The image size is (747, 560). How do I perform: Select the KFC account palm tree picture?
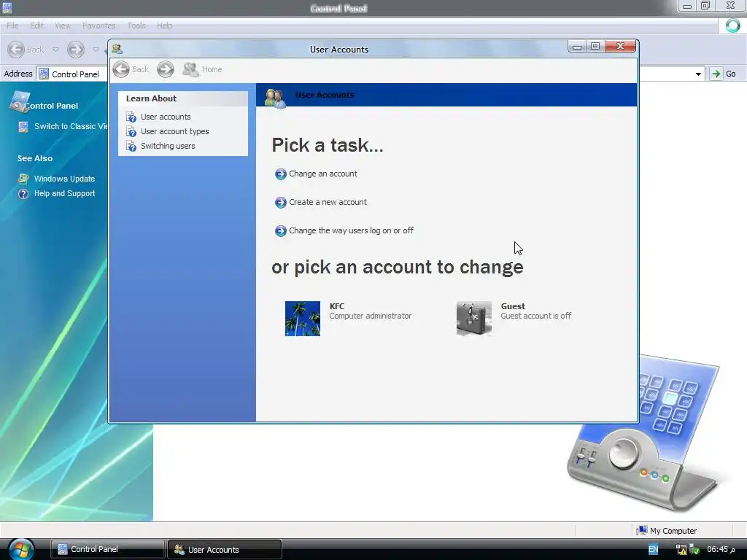click(303, 319)
